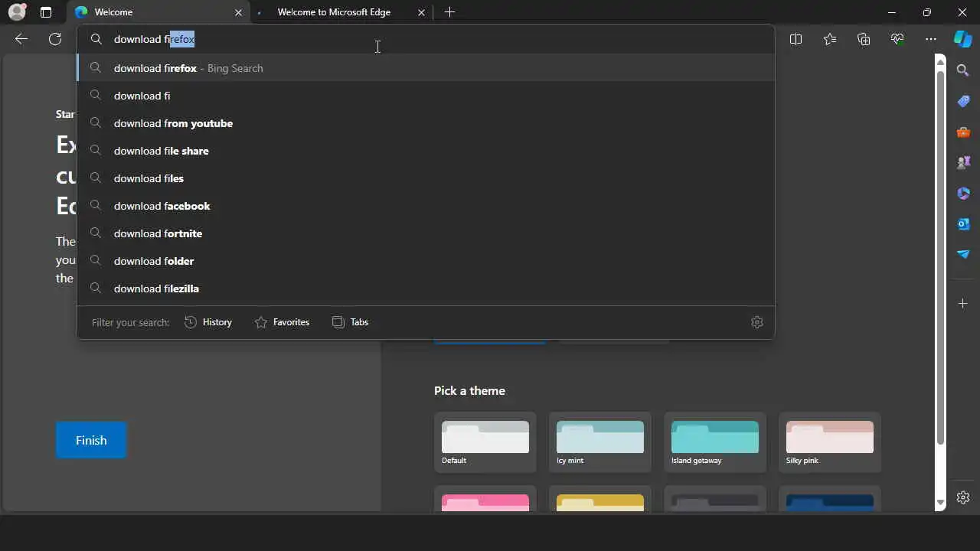Open sidebar Search icon
980x551 pixels.
(963, 70)
